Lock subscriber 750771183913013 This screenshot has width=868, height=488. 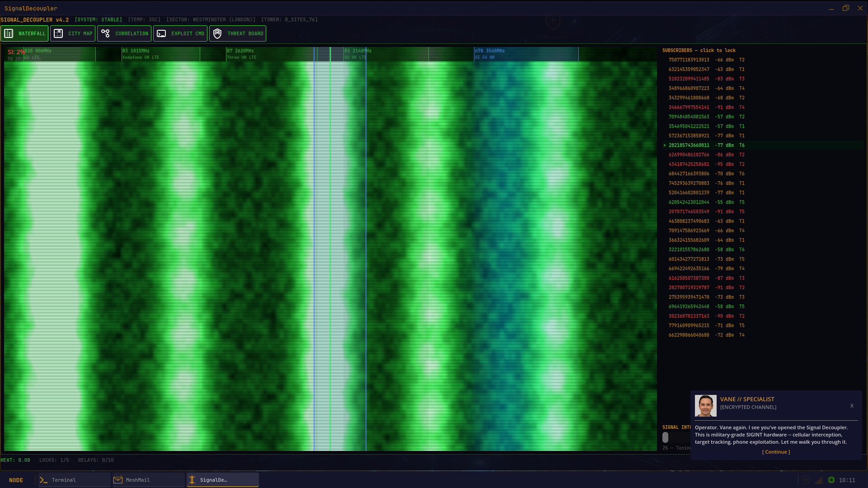point(689,60)
